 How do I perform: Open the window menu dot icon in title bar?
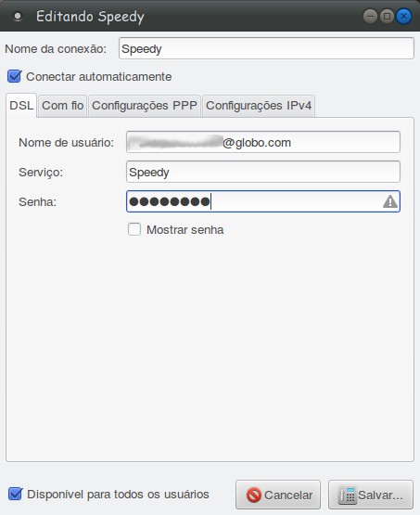18,16
